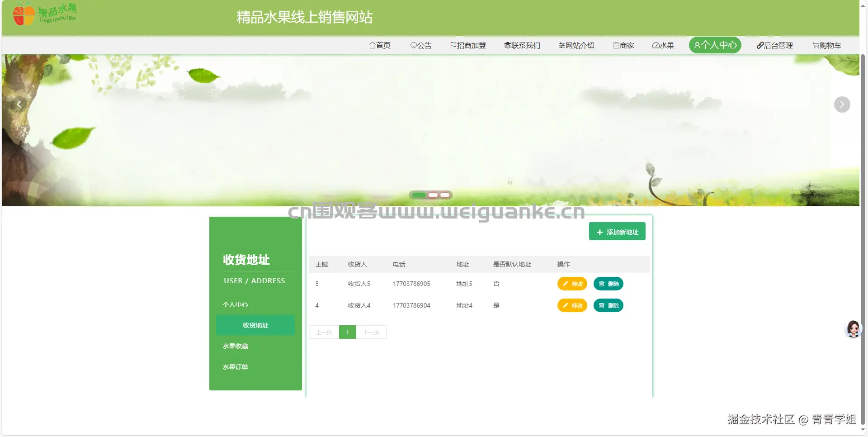Click the 是否默认地址 column header
Viewport: 868px width, 437px height.
[x=512, y=264]
